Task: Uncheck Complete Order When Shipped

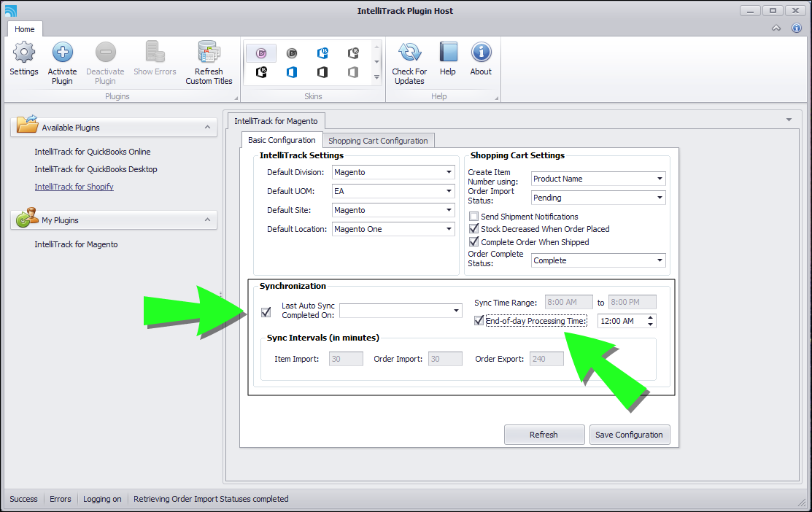Action: point(473,241)
